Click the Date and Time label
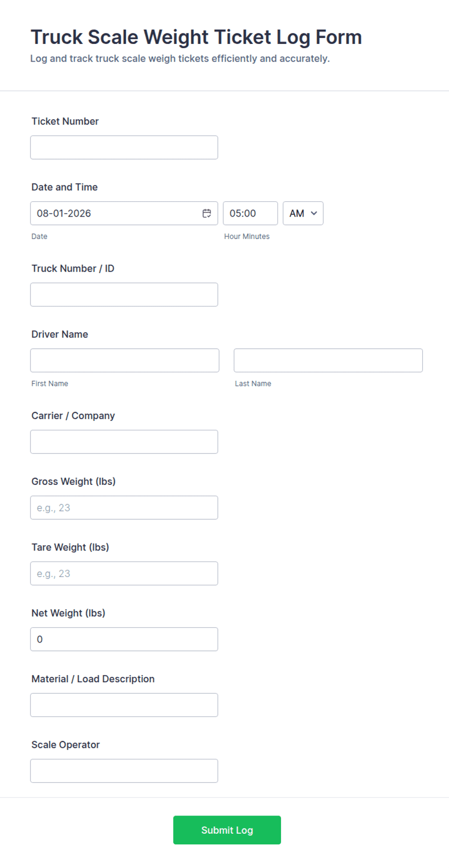 65,187
